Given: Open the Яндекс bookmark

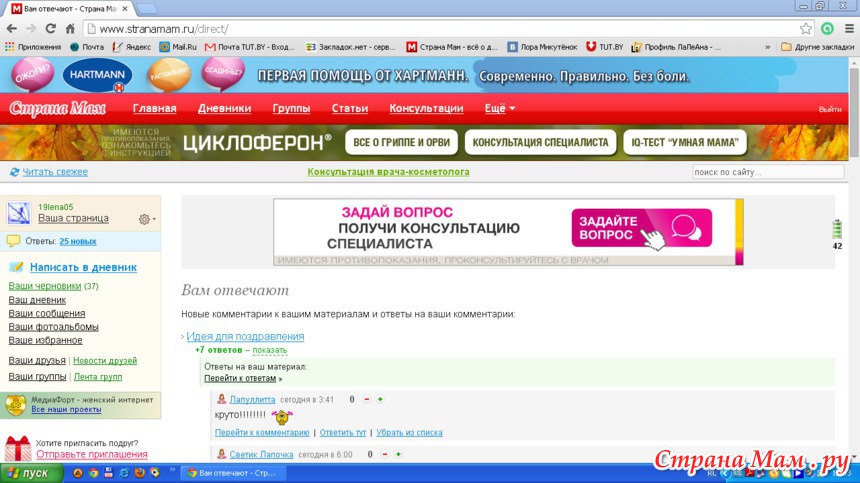Looking at the screenshot, I should [x=132, y=47].
